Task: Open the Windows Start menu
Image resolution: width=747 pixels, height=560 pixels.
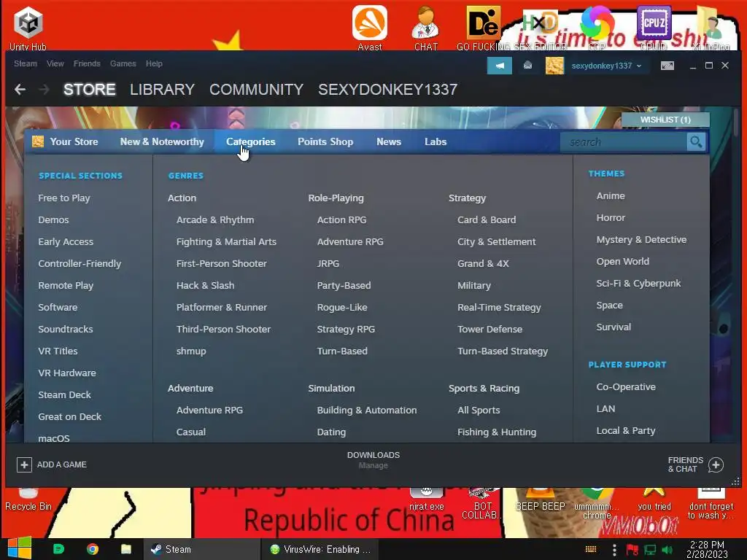Action: (x=20, y=548)
